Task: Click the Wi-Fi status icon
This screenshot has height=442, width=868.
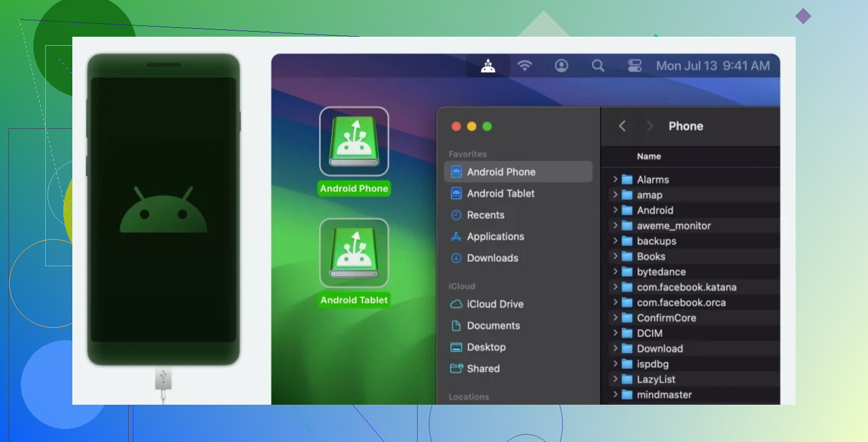Action: [525, 66]
